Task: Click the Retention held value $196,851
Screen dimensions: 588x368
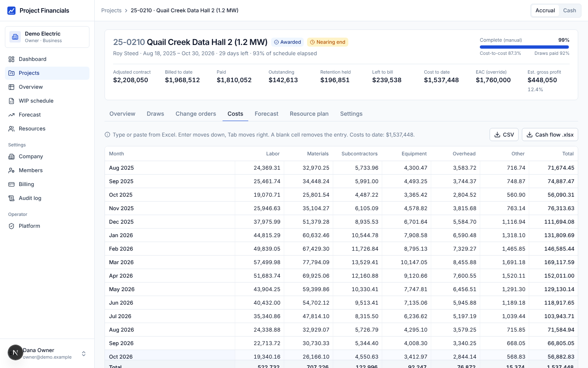Action: 335,80
